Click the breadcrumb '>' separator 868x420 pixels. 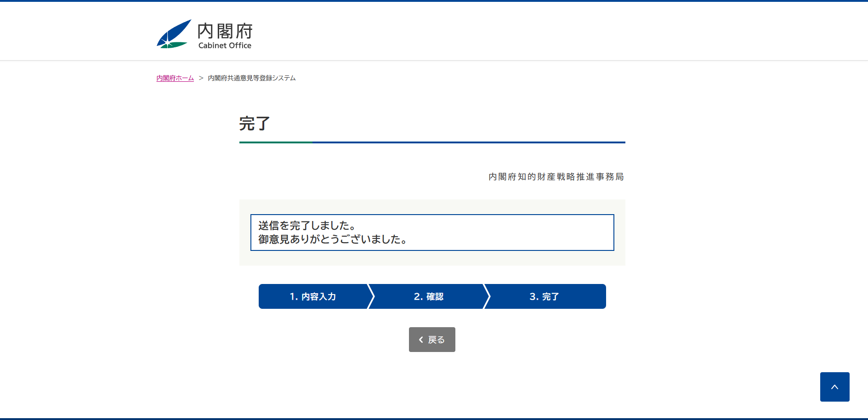coord(201,78)
